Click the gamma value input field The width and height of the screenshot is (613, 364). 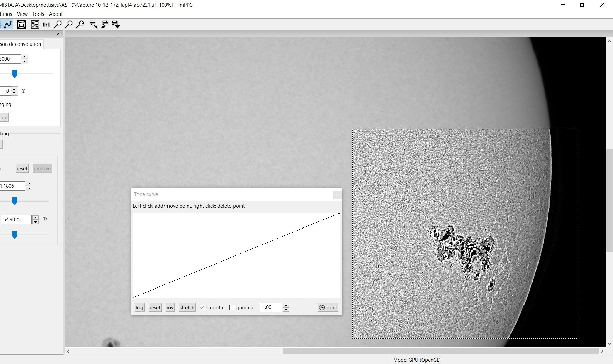[271, 307]
